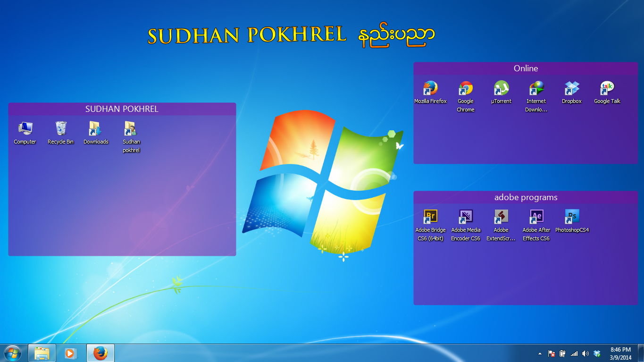Select the Adobe Media Encoder CS6 shortcut
The height and width of the screenshot is (362, 644).
[x=466, y=225]
